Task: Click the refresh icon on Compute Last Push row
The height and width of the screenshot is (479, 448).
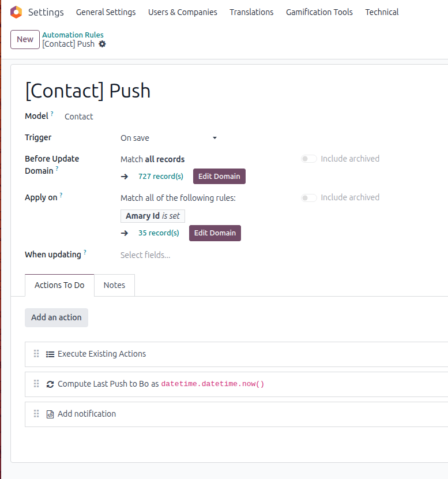Action: [50, 384]
